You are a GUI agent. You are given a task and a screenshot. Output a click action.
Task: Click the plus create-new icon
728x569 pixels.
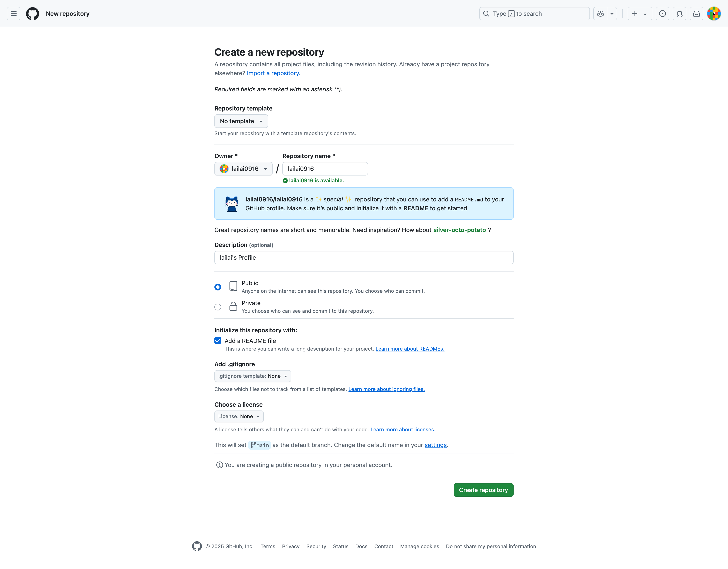635,14
